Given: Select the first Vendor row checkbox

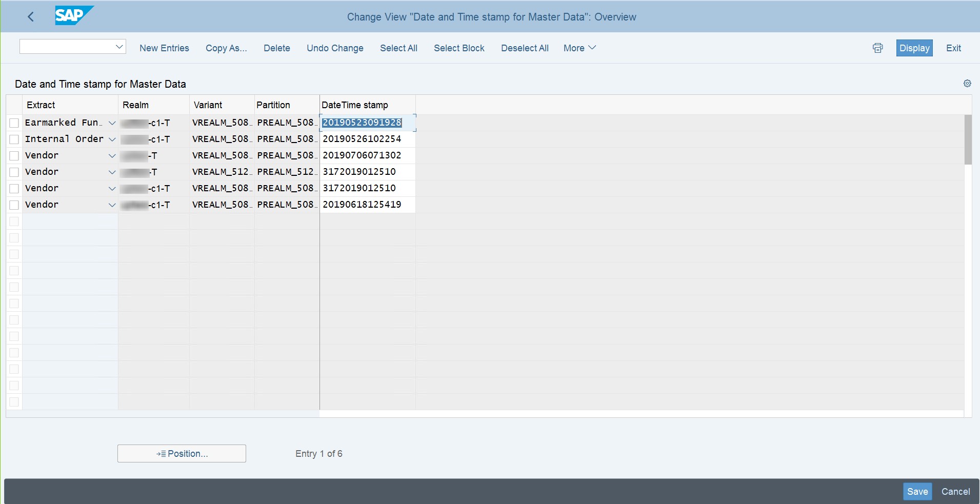Looking at the screenshot, I should pyautogui.click(x=14, y=155).
